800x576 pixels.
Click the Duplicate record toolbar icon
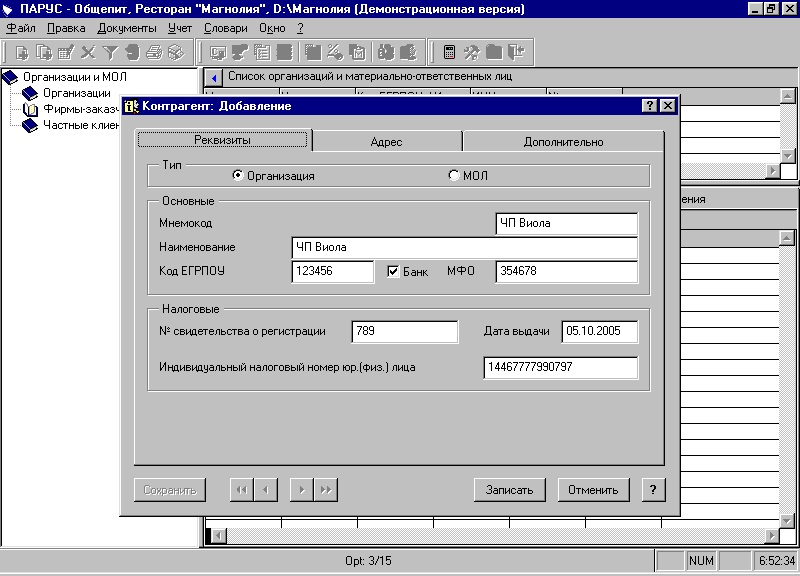point(44,53)
